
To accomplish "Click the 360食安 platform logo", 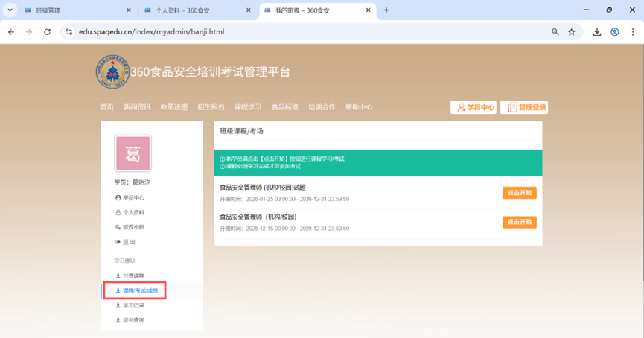I will click(x=112, y=72).
